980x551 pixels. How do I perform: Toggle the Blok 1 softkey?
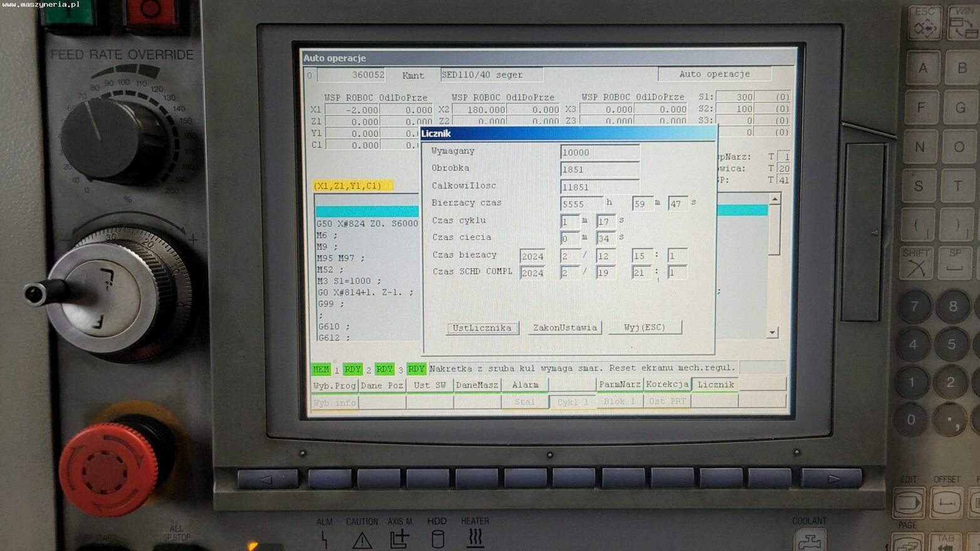(619, 401)
